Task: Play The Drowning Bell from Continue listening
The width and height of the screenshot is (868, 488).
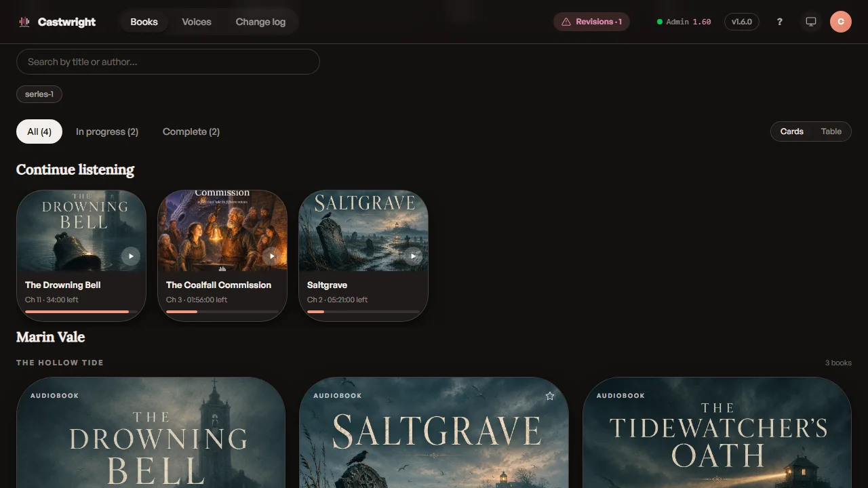Action: click(131, 256)
